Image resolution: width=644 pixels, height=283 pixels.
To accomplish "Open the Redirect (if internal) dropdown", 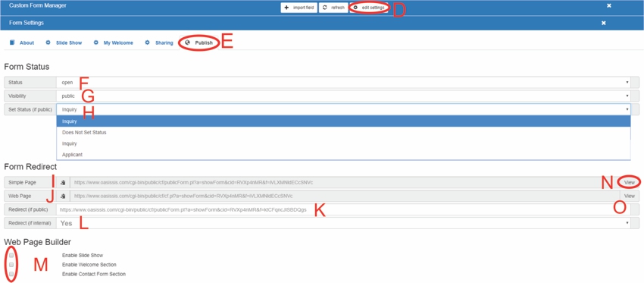I will tap(343, 223).
